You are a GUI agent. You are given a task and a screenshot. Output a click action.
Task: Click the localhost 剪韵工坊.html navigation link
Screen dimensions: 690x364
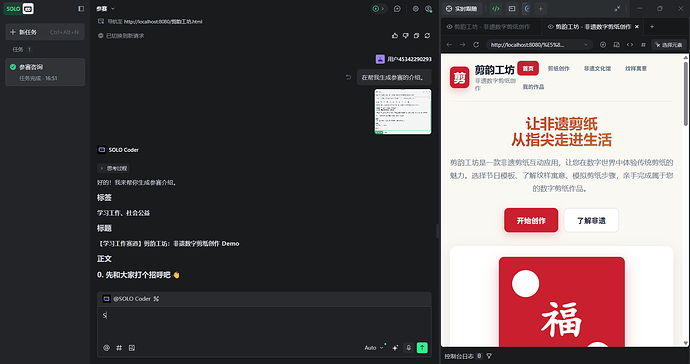pos(163,21)
